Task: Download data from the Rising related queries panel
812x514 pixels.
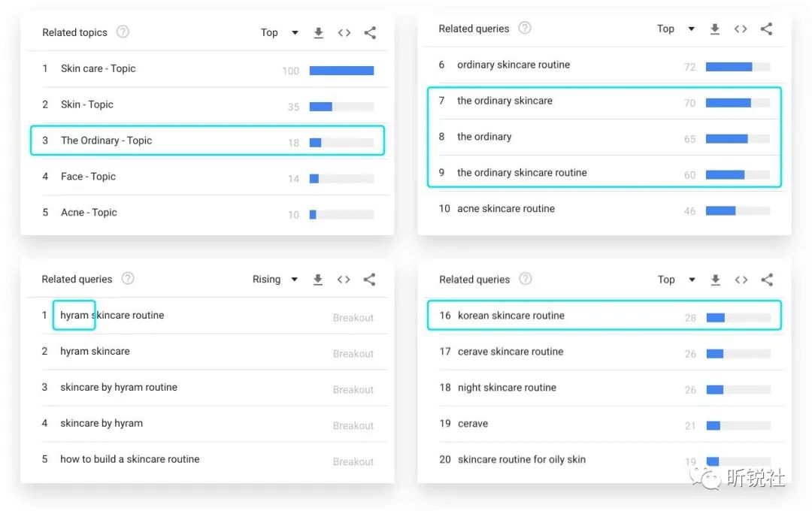Action: coord(318,280)
